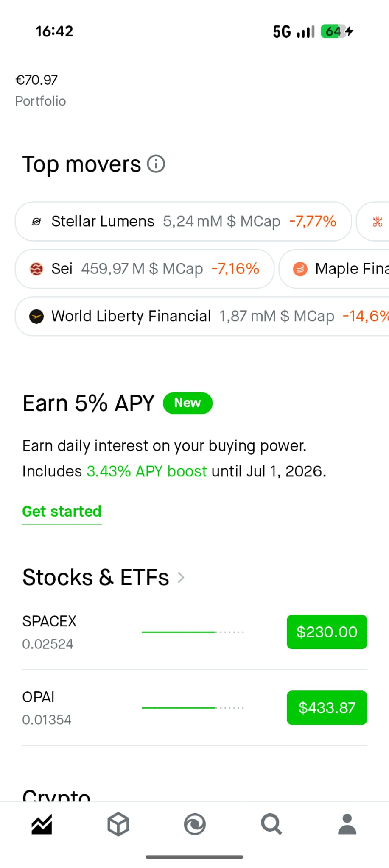The image size is (389, 868).
Task: Tap the OPAI sparkline chart
Action: [x=193, y=708]
